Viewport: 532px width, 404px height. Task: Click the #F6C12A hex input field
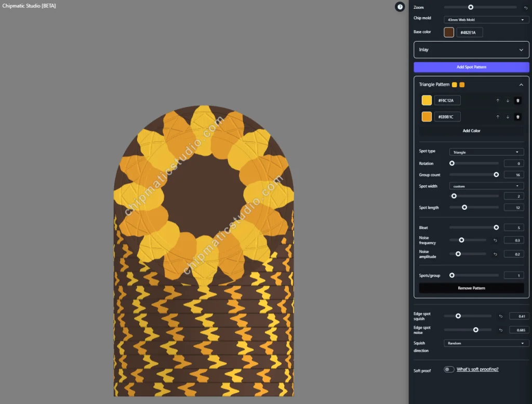coord(447,100)
